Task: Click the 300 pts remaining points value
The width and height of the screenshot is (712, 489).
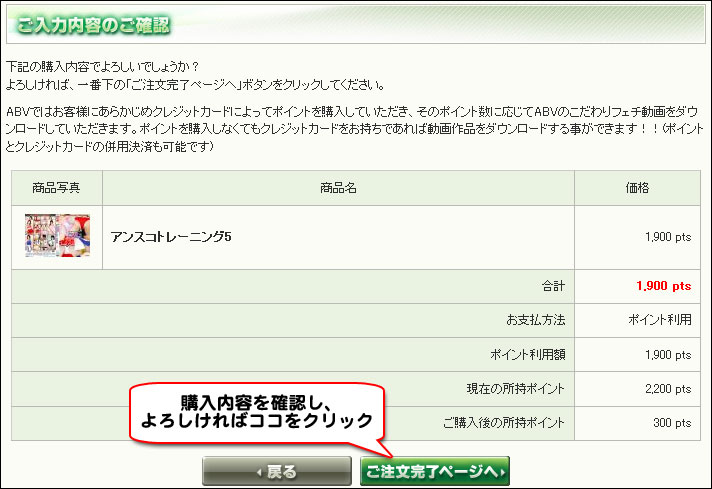Action: coord(672,423)
